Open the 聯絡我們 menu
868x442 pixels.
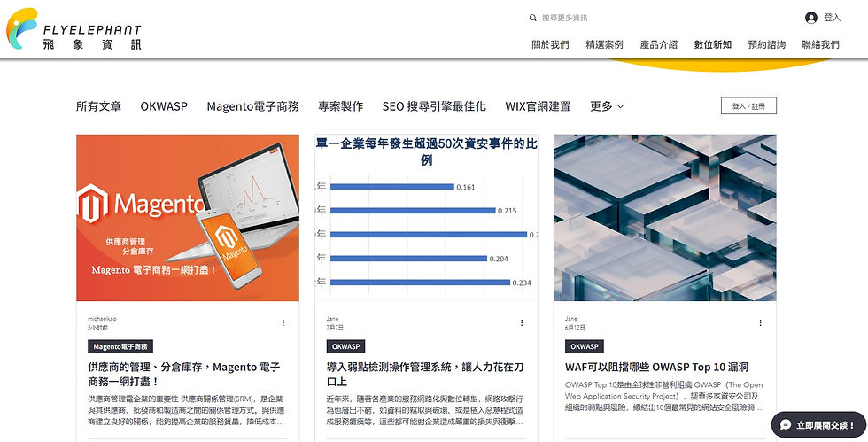(820, 44)
